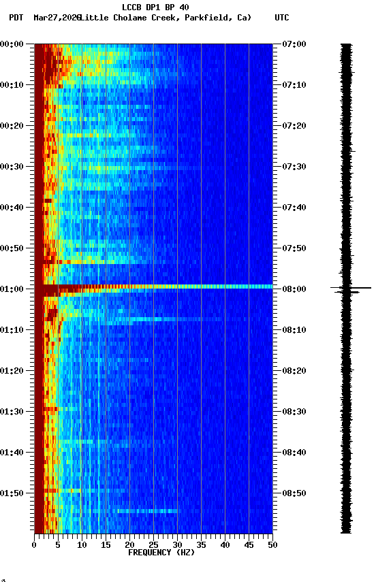Click the 'PDT' timezone label
Screen dimensions: 376x588
point(16,18)
